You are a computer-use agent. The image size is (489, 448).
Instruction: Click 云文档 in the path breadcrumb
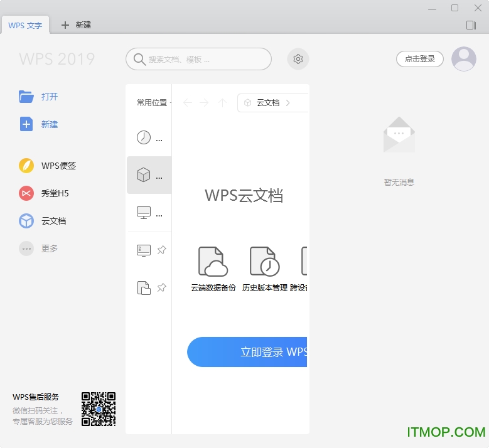point(268,102)
